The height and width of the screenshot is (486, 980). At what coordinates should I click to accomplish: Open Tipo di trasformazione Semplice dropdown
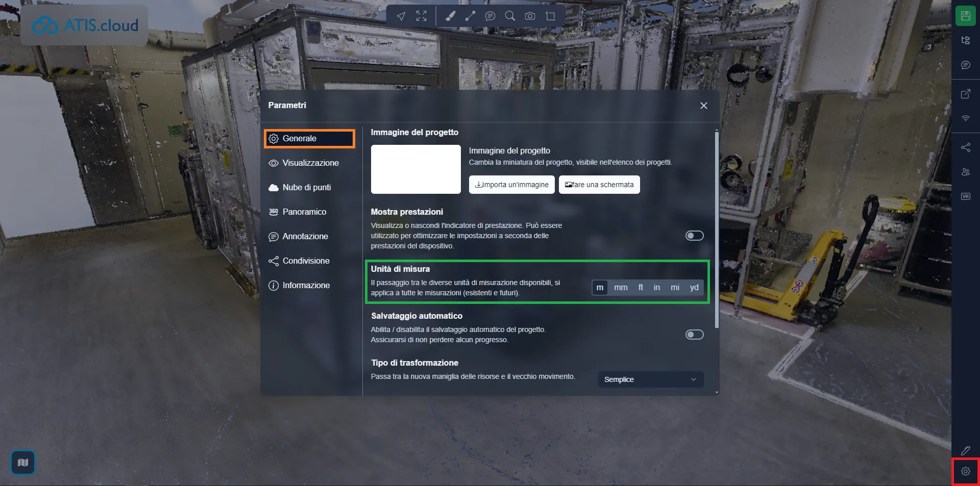click(x=650, y=379)
